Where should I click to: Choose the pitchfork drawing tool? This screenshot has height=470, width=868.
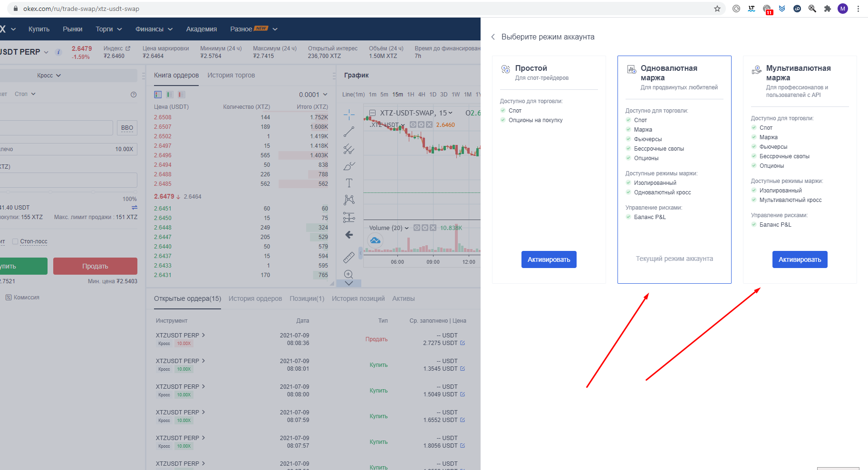(349, 149)
